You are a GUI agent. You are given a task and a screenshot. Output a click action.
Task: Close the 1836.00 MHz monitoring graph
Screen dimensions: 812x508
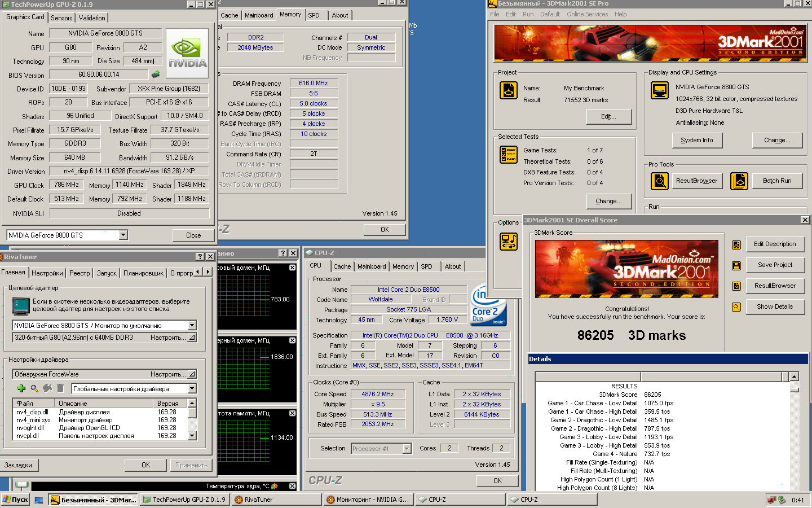pyautogui.click(x=292, y=340)
